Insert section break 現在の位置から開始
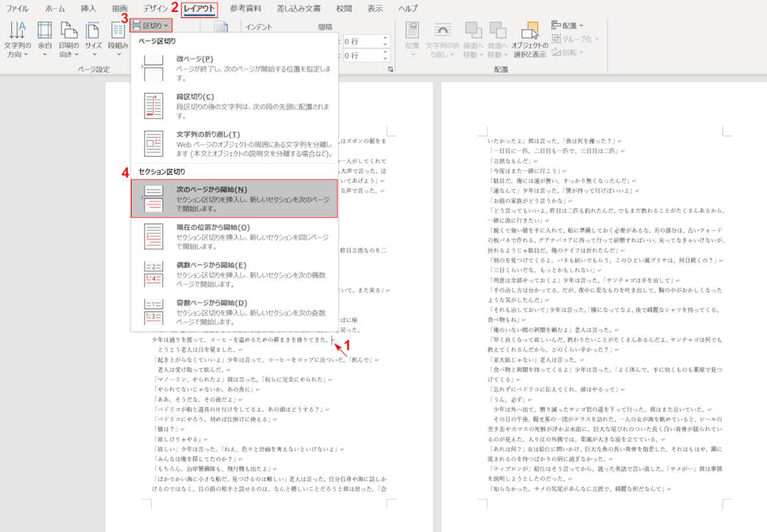 coord(234,236)
